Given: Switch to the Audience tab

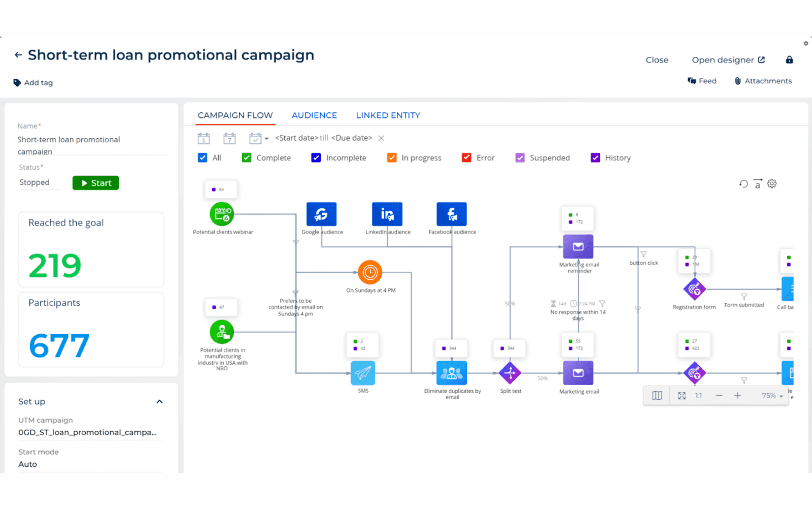Looking at the screenshot, I should tap(314, 115).
